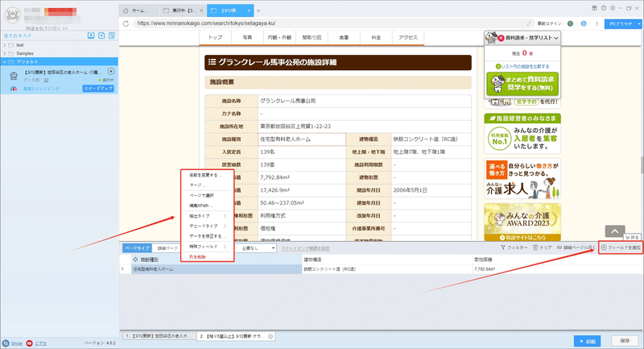This screenshot has width=644, height=349.
Task: Open the アクセス tab on the webpage
Action: (x=408, y=37)
